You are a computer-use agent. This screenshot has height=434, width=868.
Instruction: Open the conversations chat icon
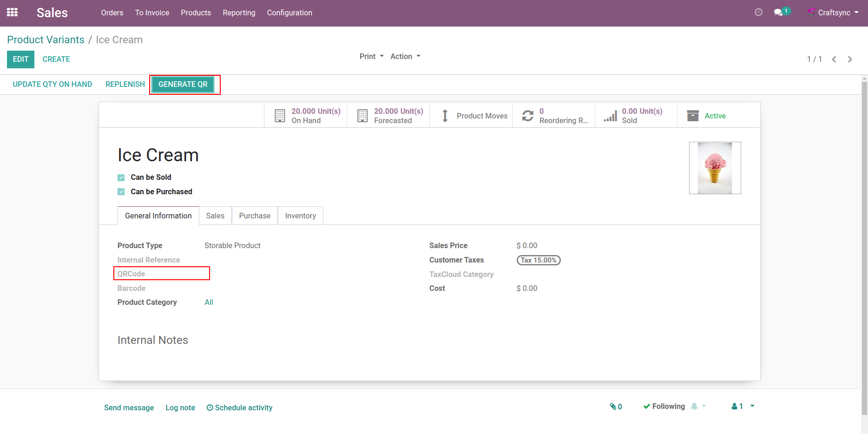pyautogui.click(x=778, y=13)
